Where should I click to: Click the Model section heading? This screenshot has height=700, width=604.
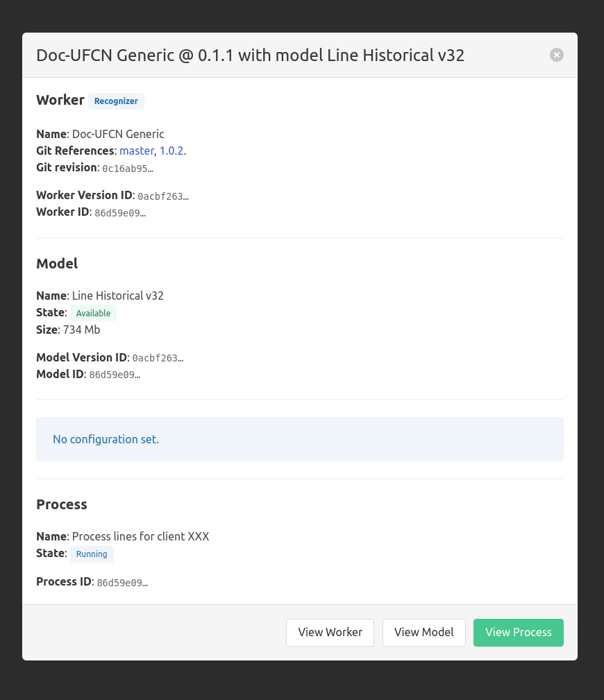coord(57,264)
